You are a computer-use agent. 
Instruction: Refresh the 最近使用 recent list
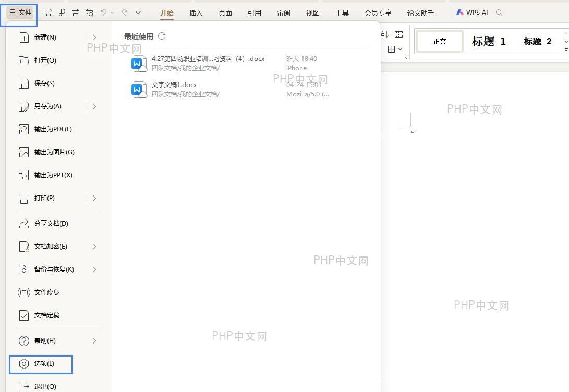click(162, 36)
